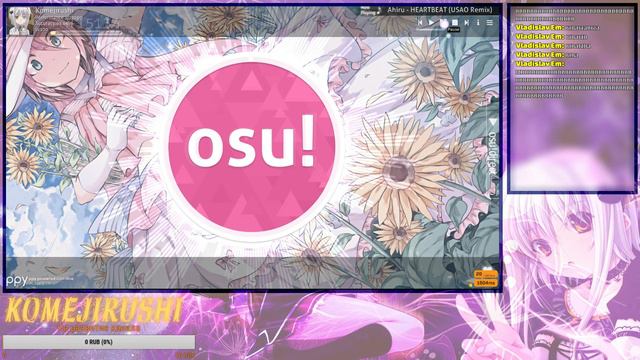Click the now playing song title
The height and width of the screenshot is (360, 640).
pyautogui.click(x=440, y=10)
